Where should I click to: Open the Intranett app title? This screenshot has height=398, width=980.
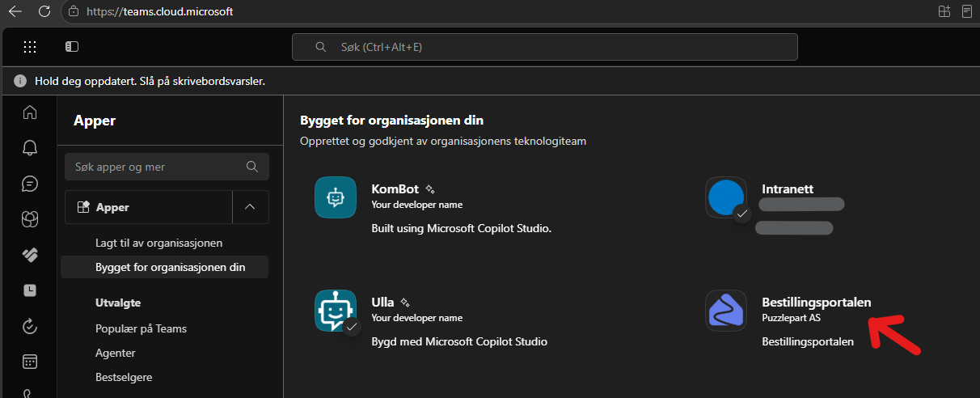pyautogui.click(x=788, y=189)
